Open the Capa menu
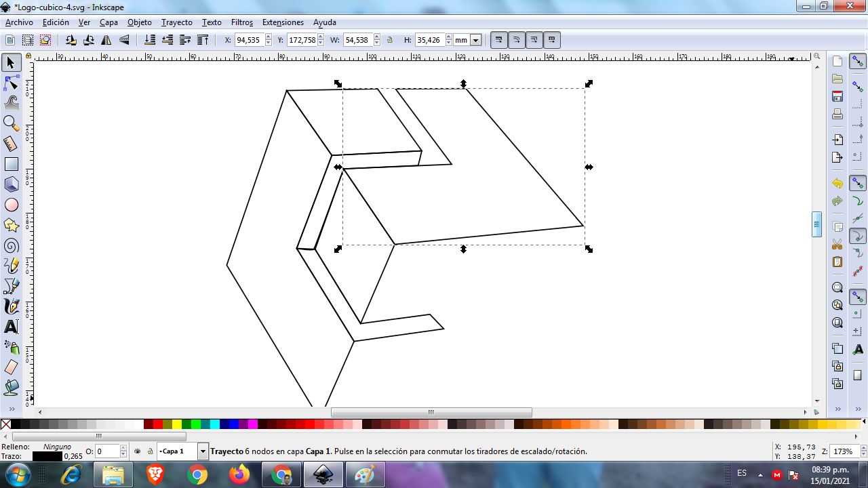The width and height of the screenshot is (868, 488). click(108, 22)
